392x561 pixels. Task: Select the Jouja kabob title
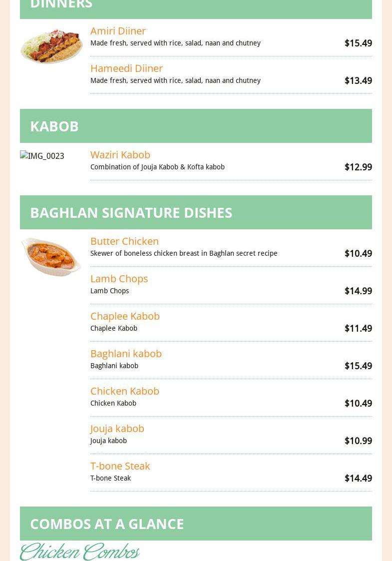tap(117, 429)
